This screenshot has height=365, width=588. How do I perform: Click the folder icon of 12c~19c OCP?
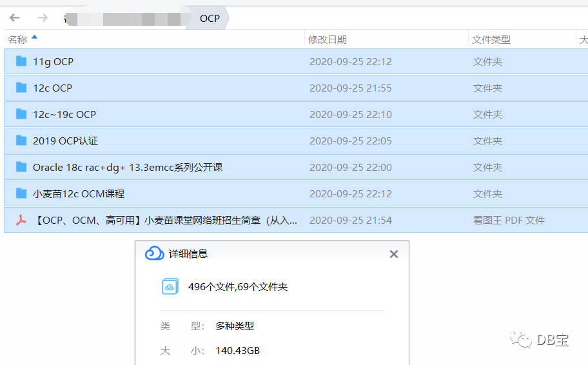(x=21, y=114)
